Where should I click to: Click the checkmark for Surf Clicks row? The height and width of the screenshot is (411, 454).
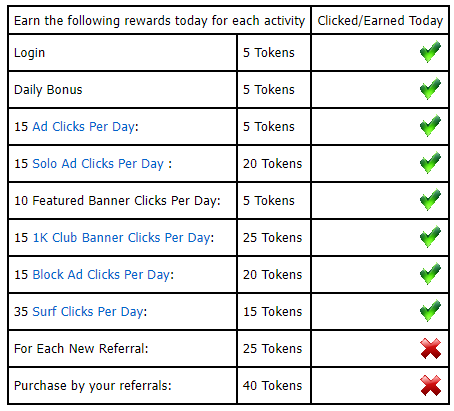(x=430, y=311)
